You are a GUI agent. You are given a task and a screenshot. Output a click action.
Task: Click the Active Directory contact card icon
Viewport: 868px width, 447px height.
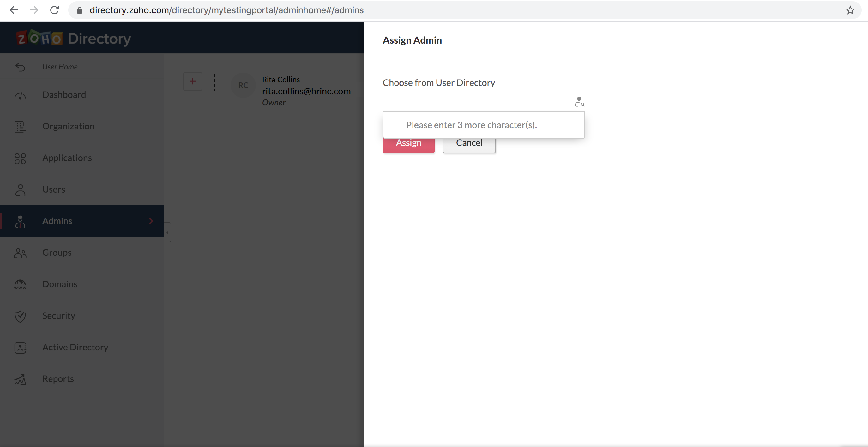point(20,348)
